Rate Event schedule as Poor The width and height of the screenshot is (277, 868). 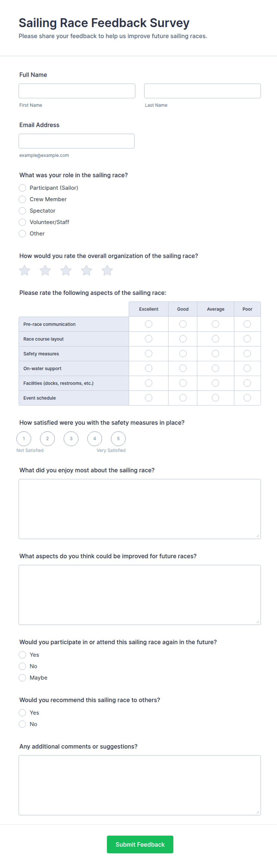click(x=247, y=398)
